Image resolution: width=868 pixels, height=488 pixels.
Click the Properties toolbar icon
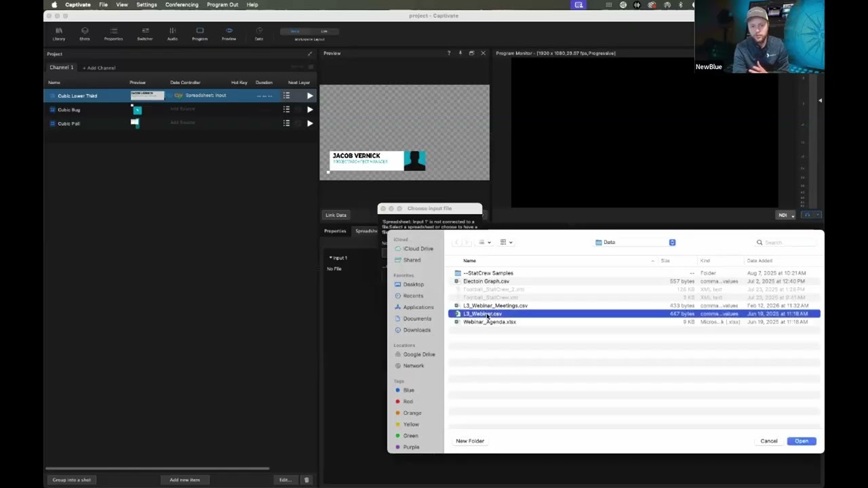click(x=113, y=34)
